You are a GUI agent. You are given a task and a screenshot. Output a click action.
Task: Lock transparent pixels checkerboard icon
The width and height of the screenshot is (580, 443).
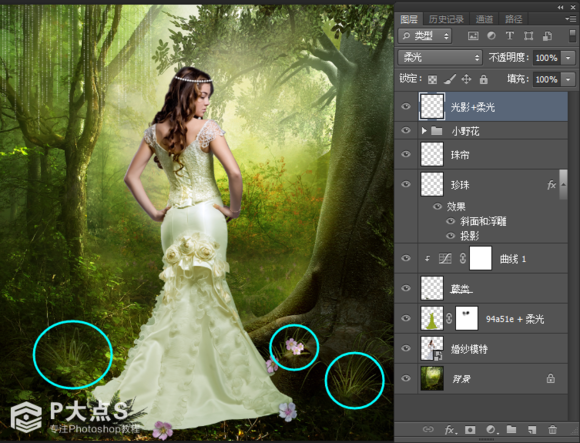pos(432,80)
